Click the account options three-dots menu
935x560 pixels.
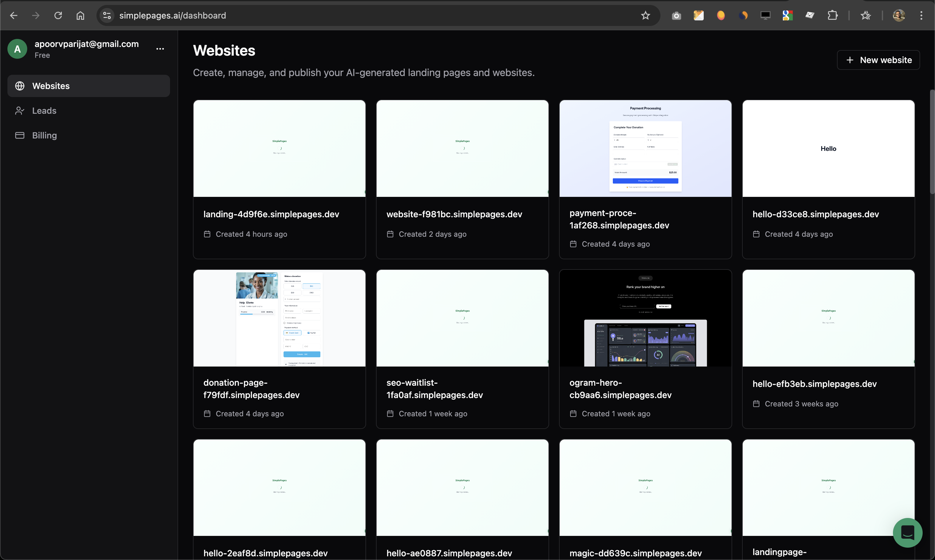160,49
